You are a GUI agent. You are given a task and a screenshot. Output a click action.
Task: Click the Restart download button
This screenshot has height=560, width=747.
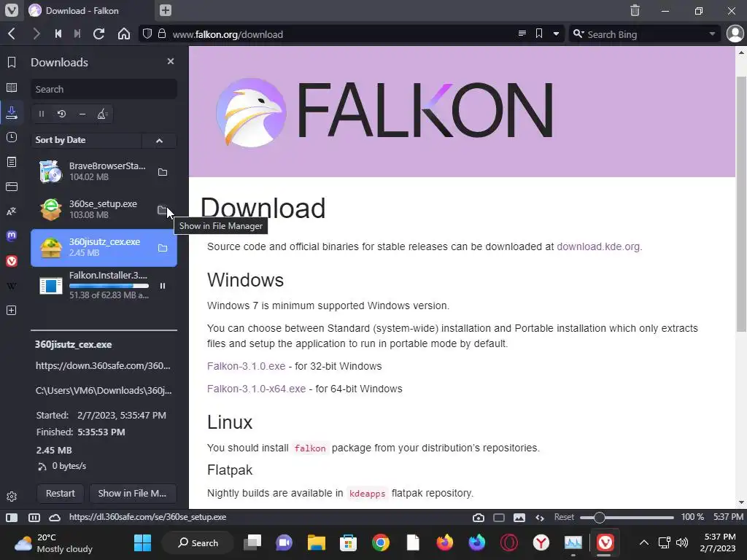coord(60,494)
